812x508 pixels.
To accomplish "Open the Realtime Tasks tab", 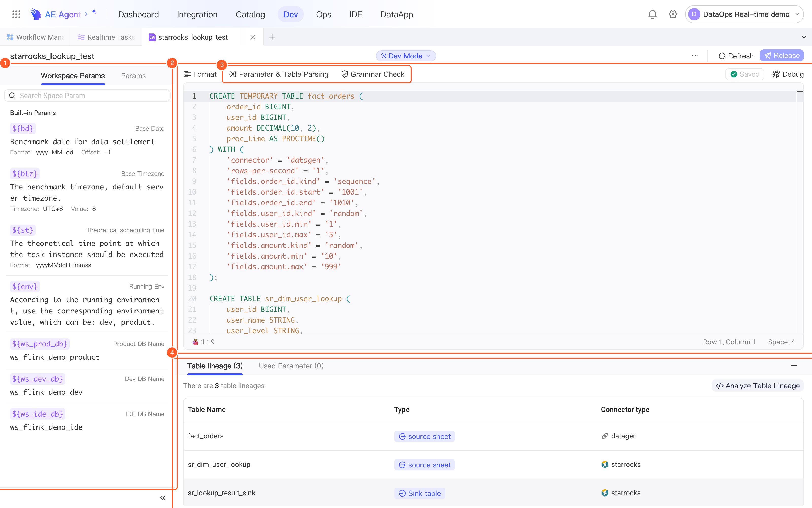I will click(x=106, y=37).
